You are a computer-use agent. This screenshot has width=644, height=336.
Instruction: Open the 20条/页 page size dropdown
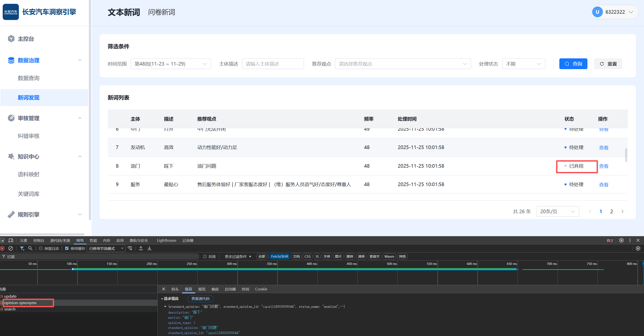coord(557,212)
